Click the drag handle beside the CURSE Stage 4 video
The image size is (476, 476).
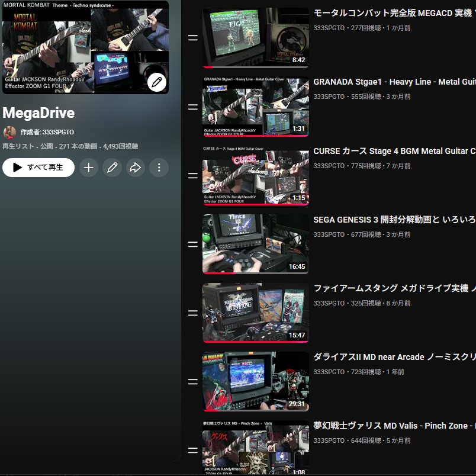pyautogui.click(x=192, y=175)
